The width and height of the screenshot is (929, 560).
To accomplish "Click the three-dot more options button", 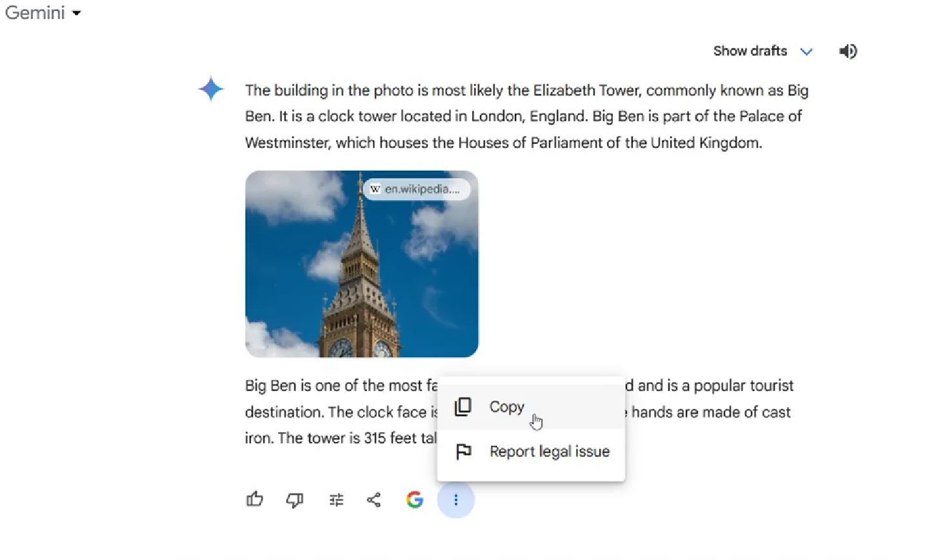I will [x=456, y=500].
